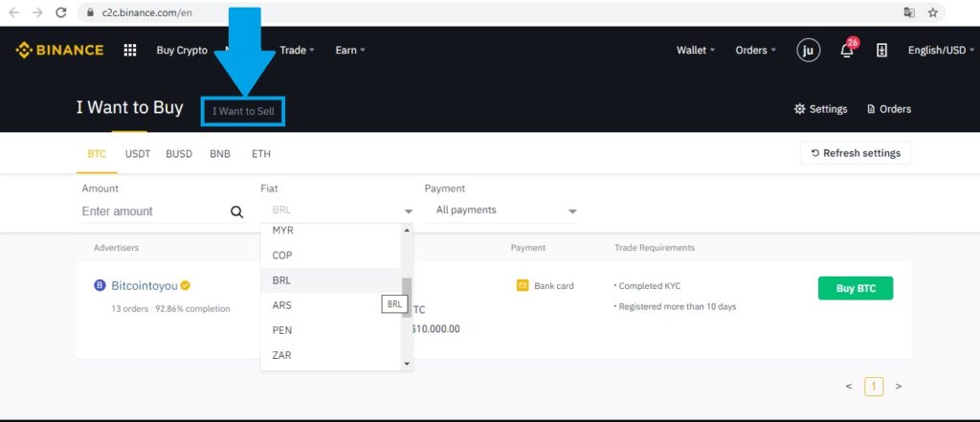Open the Fiat currency dropdown showing BRL
The height and width of the screenshot is (422, 980).
337,211
